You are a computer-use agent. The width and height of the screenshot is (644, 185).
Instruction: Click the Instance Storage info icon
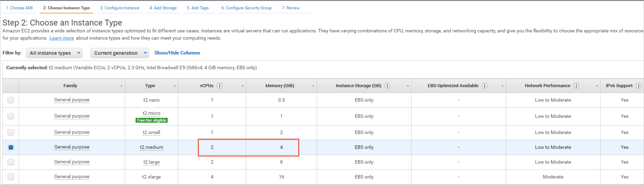pos(387,86)
